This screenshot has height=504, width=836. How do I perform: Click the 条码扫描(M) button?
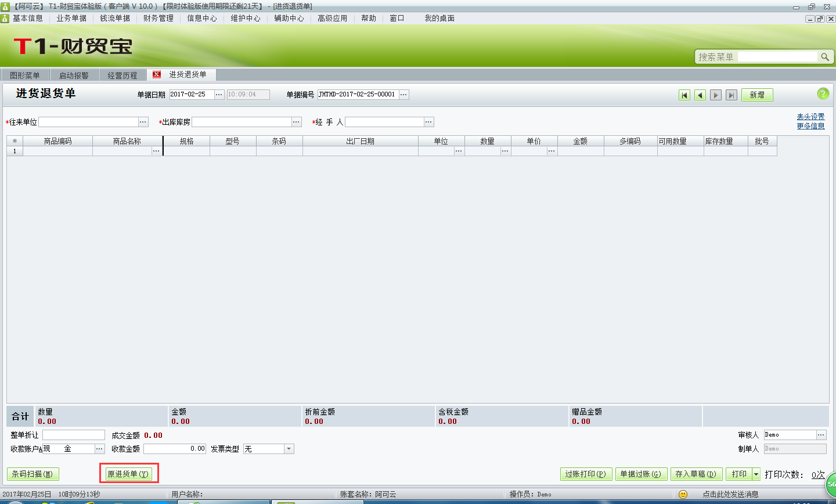pos(33,474)
